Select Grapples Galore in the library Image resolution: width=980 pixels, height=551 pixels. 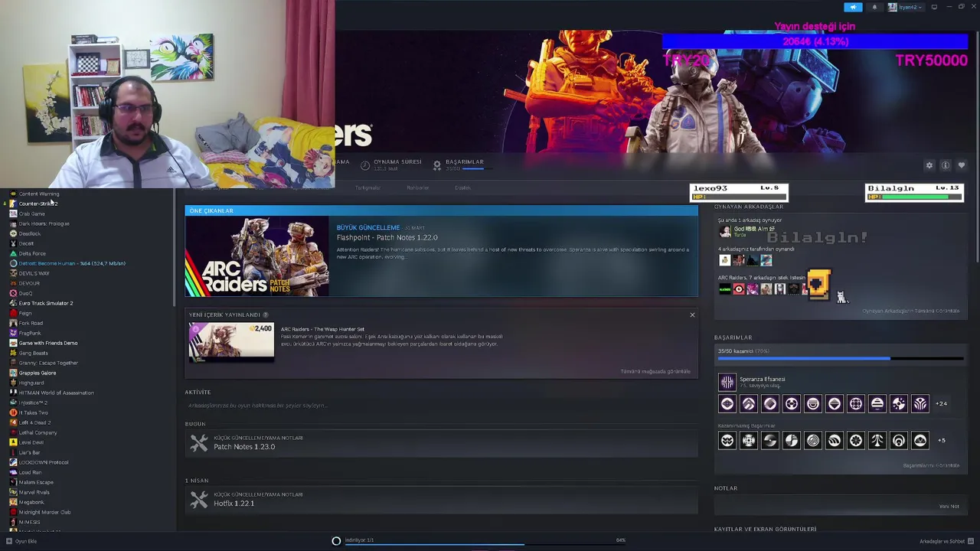[37, 373]
